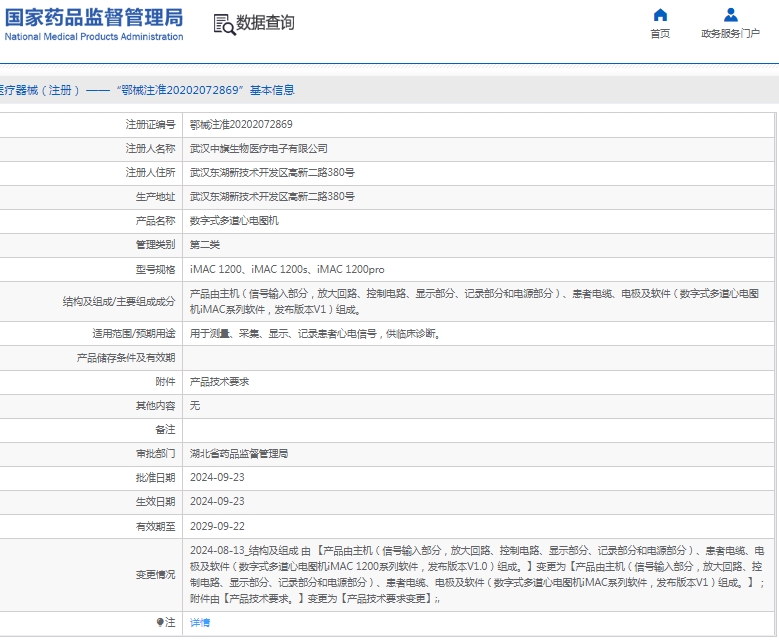The image size is (779, 641).
Task: Click the 注册人住所 label
Action: coord(151,172)
